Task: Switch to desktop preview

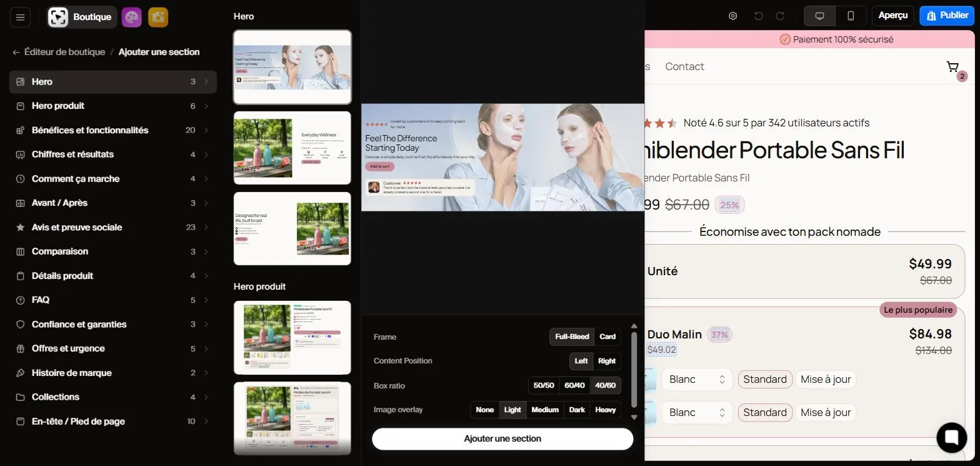Action: pyautogui.click(x=820, y=16)
